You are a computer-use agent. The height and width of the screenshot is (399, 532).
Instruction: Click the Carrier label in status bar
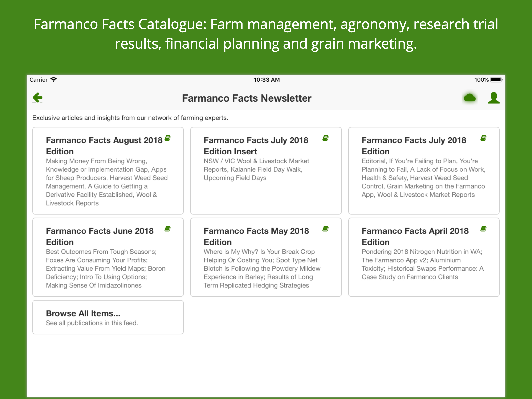[x=39, y=80]
